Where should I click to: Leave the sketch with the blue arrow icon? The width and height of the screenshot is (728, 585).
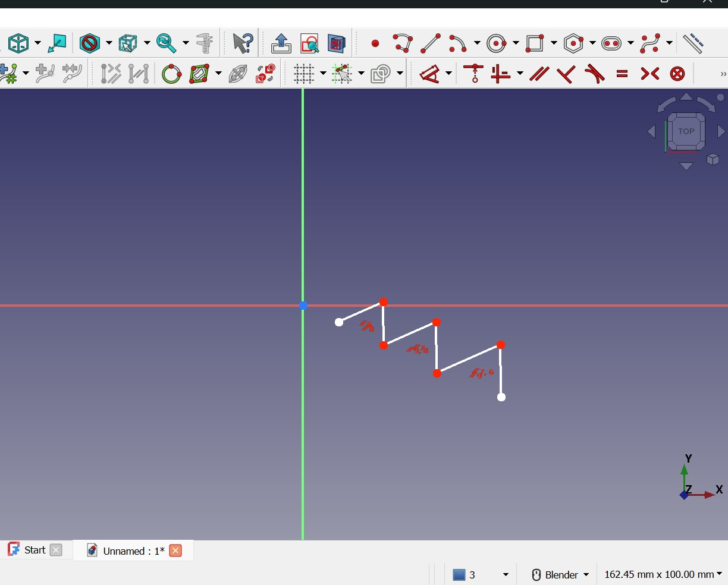pos(281,43)
